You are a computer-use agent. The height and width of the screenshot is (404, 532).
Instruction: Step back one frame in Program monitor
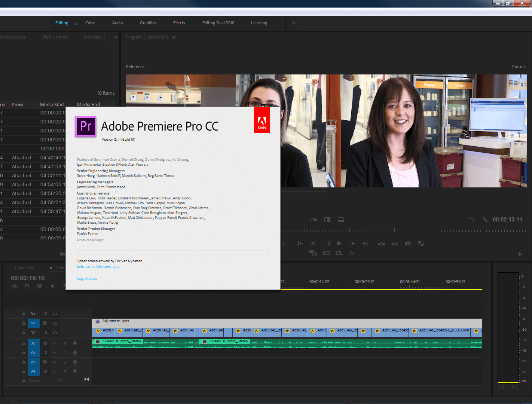coord(314,244)
